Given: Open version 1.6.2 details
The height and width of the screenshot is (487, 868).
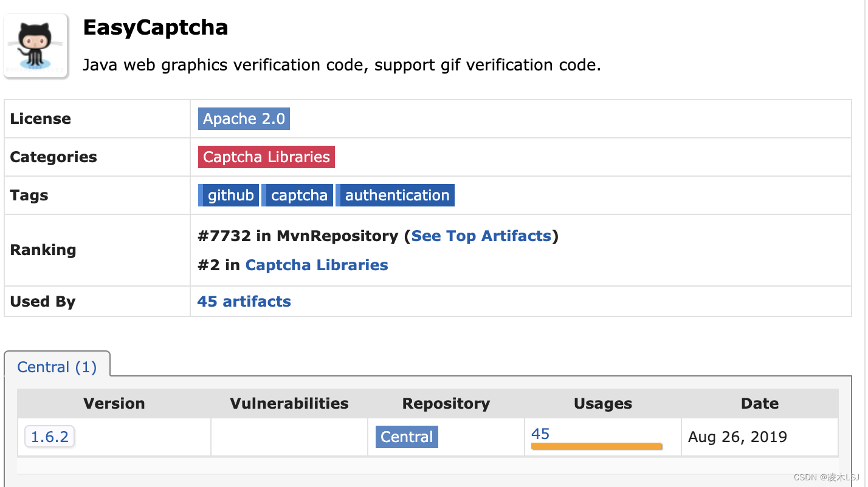Looking at the screenshot, I should 49,437.
